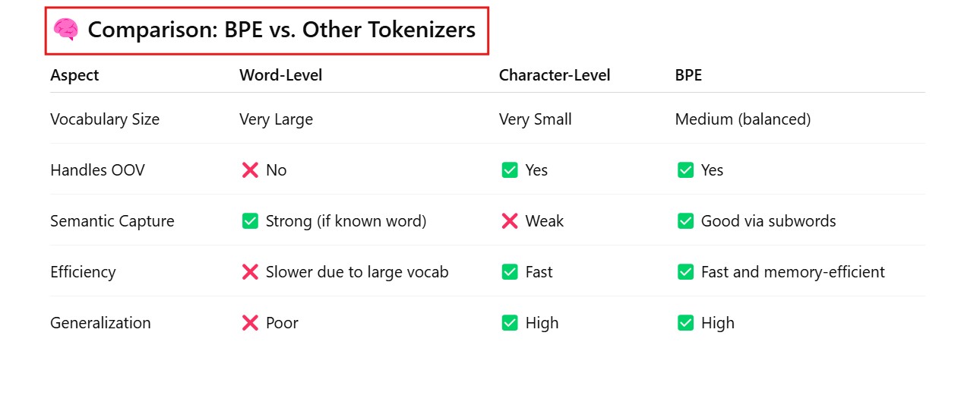980x399 pixels.
Task: Click the "Character-Level" column header
Action: point(555,75)
